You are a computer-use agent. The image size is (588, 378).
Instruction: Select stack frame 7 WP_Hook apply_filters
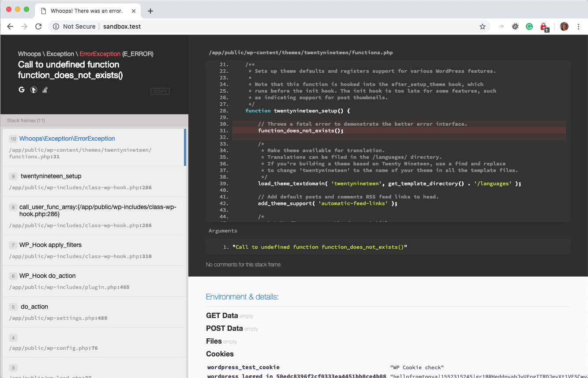94,250
